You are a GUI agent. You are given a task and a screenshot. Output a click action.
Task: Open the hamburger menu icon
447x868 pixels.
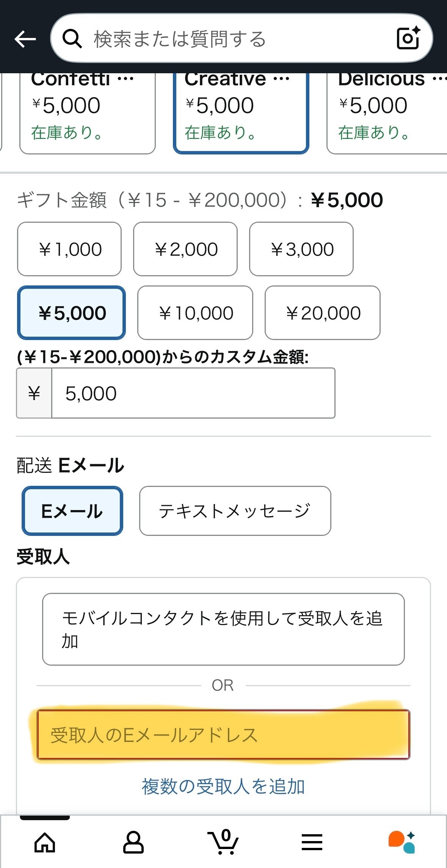pos(312,843)
